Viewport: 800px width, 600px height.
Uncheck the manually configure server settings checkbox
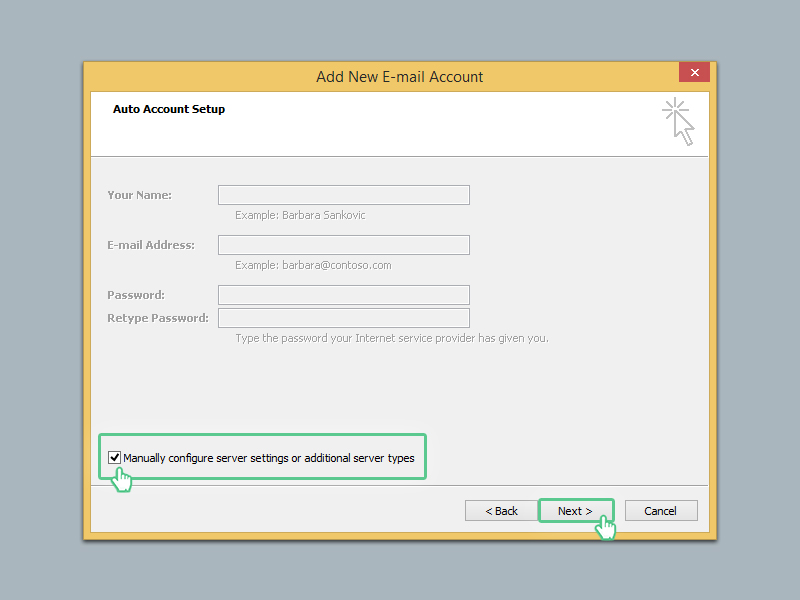click(114, 457)
